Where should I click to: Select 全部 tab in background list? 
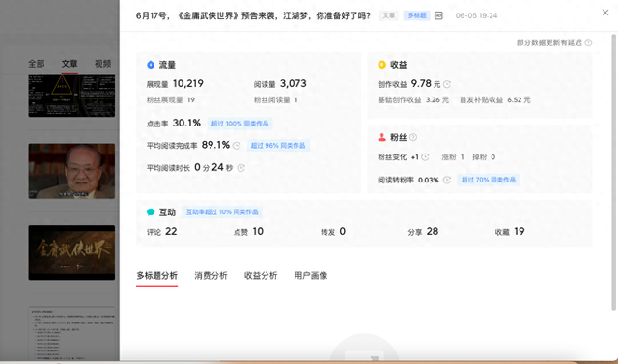pos(37,64)
